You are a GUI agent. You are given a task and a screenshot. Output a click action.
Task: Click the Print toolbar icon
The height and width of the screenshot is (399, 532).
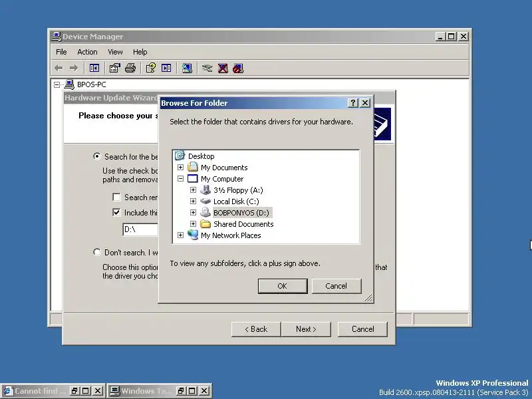click(x=130, y=68)
